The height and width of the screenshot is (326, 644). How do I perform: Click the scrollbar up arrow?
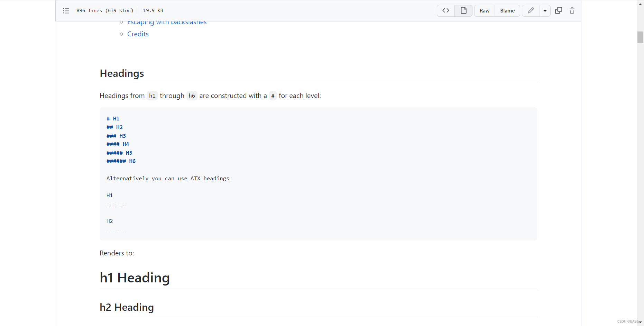640,3
